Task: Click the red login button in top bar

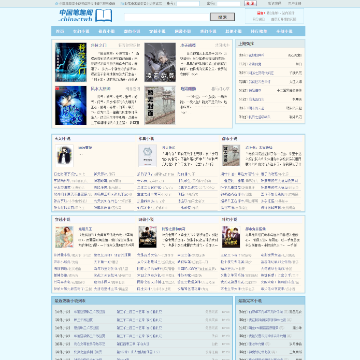Action: pyautogui.click(x=250, y=3)
